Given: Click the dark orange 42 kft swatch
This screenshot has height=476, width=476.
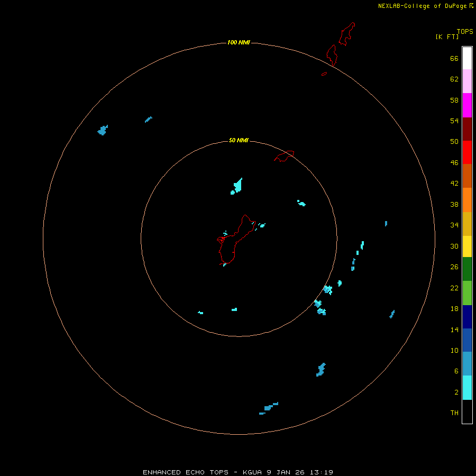Looking at the screenshot, I should 467,176.
